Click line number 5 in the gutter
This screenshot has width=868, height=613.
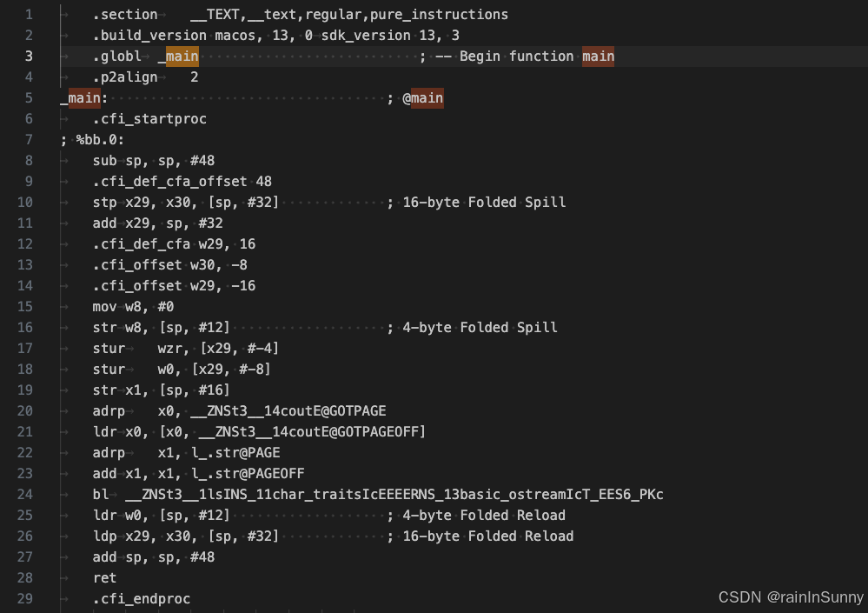point(29,98)
